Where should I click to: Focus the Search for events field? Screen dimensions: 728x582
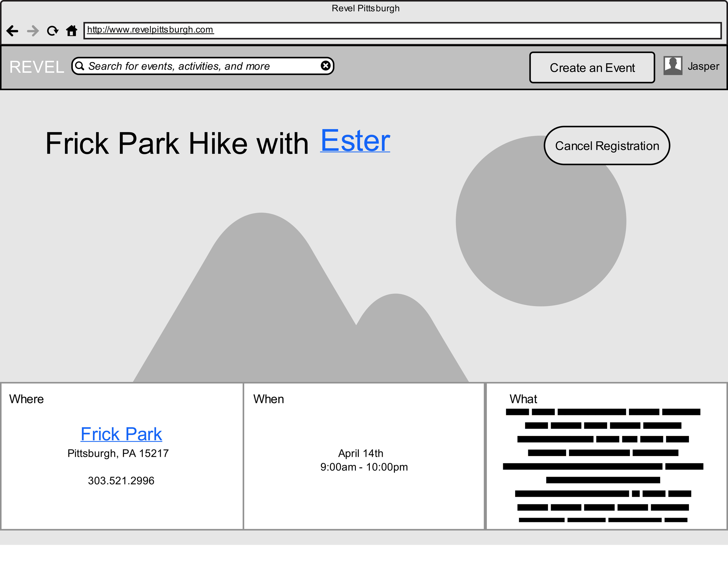(x=203, y=66)
